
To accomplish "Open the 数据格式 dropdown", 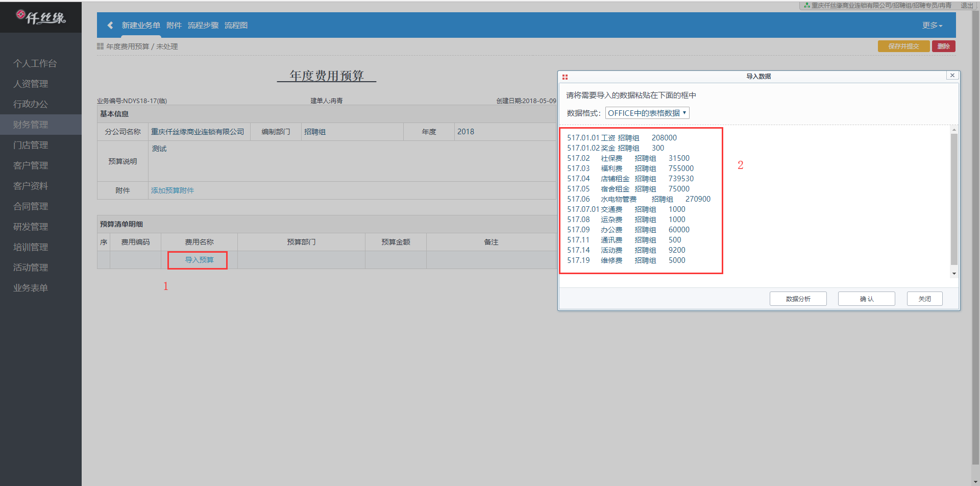I will (647, 113).
